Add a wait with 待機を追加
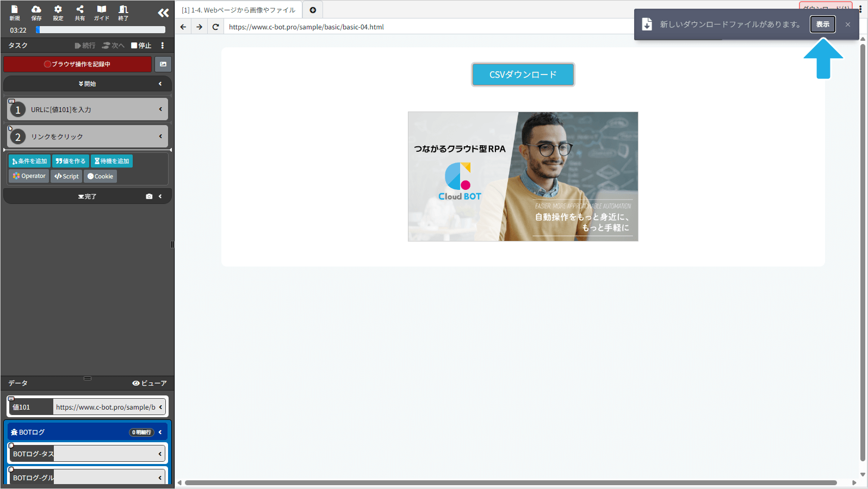The height and width of the screenshot is (489, 868). click(x=111, y=161)
